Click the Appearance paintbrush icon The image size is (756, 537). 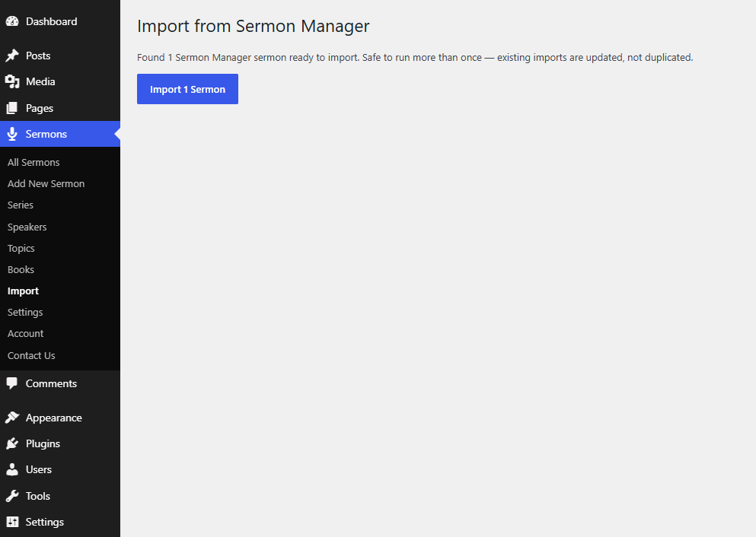point(12,418)
